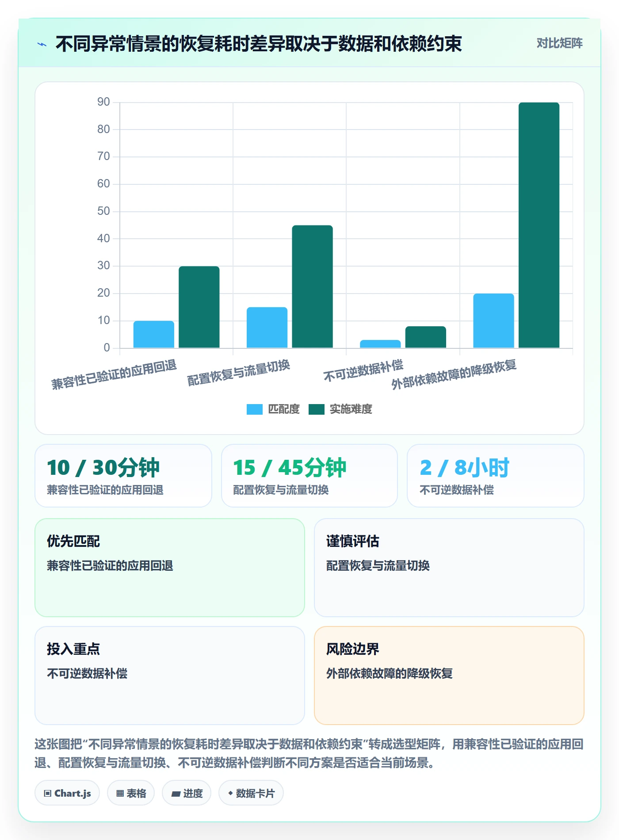Click the 匹配度 bar for 配置恢复与流量切换

[x=267, y=328]
